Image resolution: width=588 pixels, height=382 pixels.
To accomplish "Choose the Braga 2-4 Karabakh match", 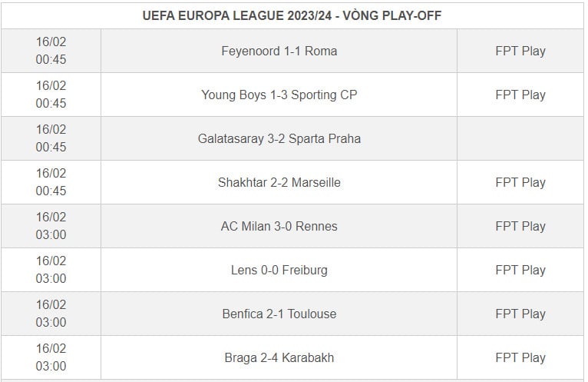I will 279,357.
